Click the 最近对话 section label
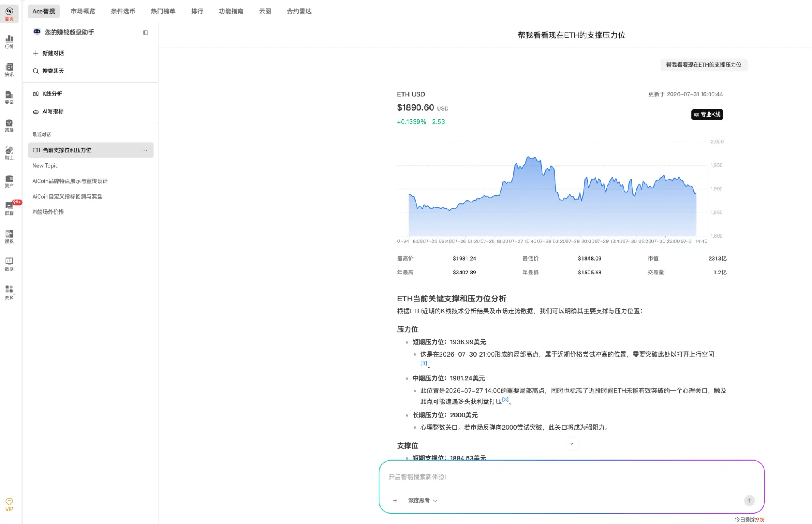The image size is (812, 524). (42, 135)
